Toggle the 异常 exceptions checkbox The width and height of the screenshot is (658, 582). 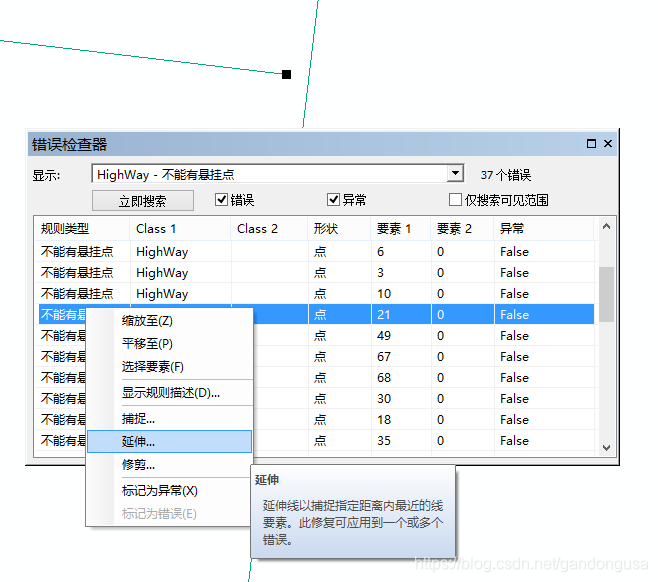(x=333, y=200)
